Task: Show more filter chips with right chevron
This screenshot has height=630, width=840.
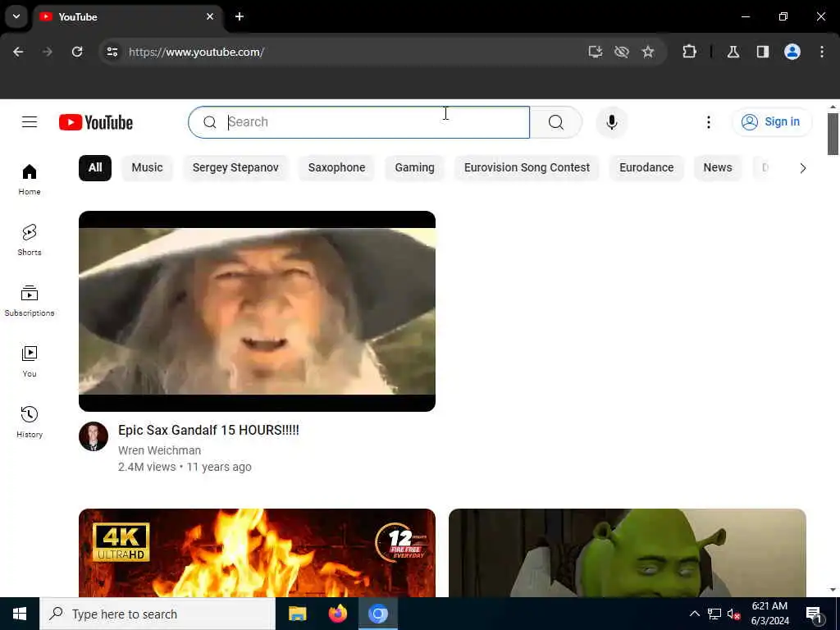Action: point(802,168)
